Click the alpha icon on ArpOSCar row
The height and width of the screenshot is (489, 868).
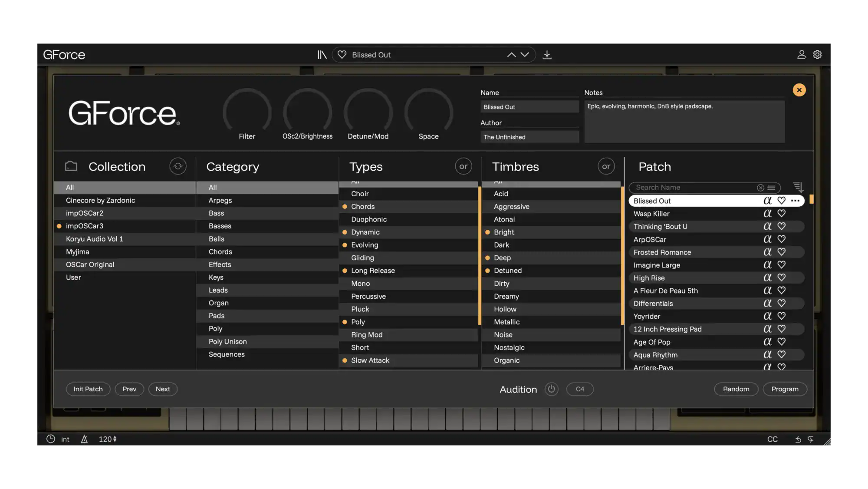click(x=767, y=239)
